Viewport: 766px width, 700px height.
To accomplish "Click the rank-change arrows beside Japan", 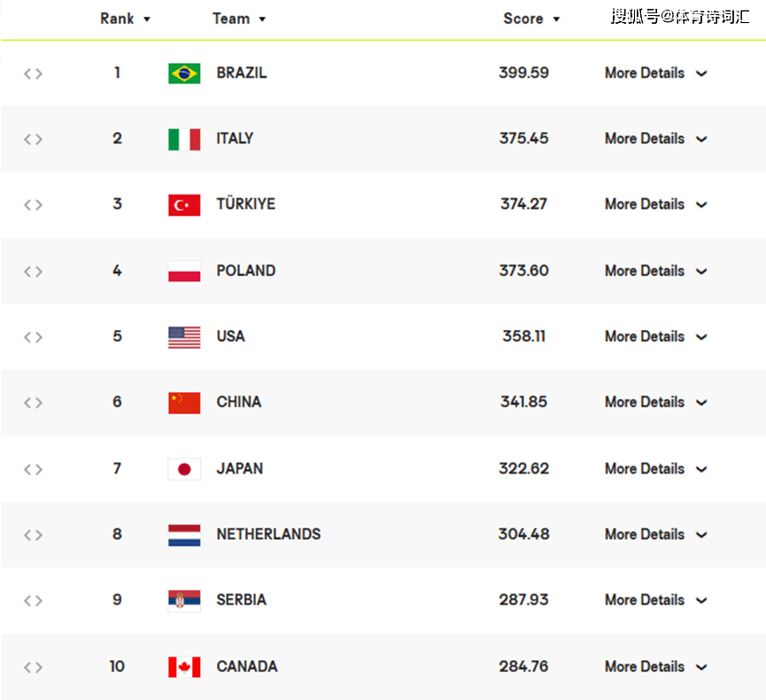I will pyautogui.click(x=34, y=470).
